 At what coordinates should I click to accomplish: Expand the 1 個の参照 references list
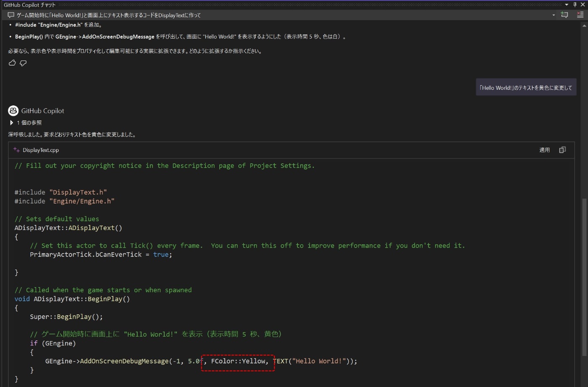tap(11, 123)
